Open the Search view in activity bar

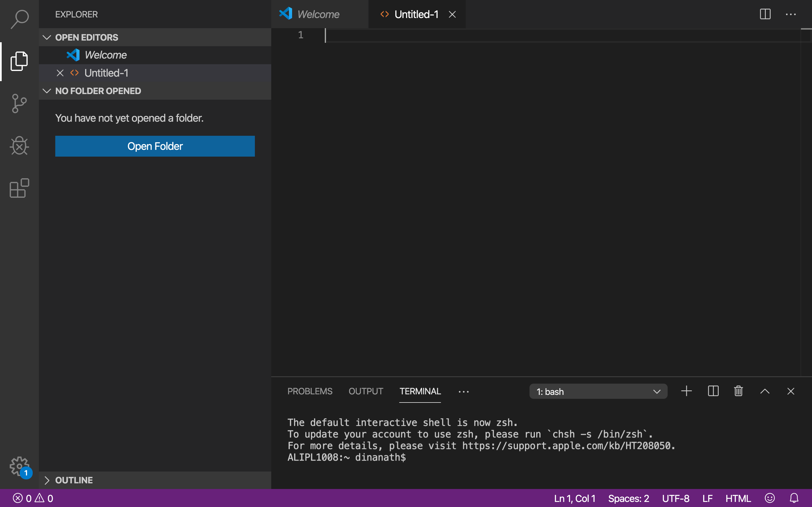click(x=19, y=19)
